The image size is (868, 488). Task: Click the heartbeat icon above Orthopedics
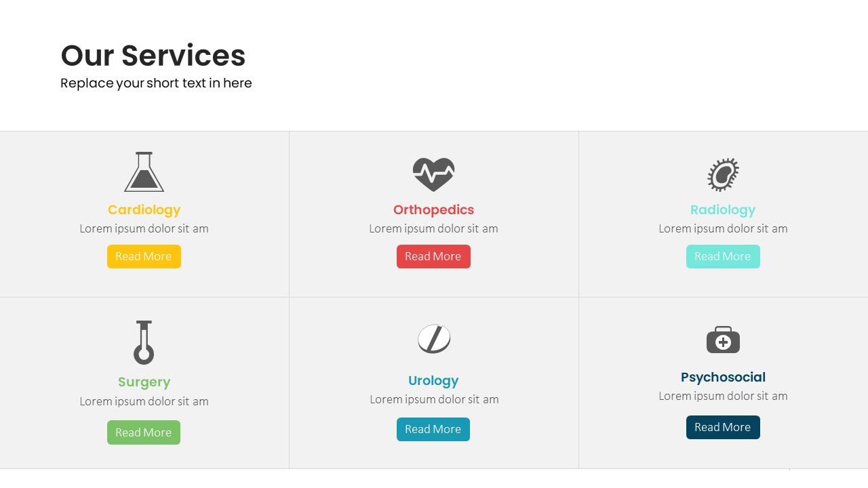(x=433, y=174)
